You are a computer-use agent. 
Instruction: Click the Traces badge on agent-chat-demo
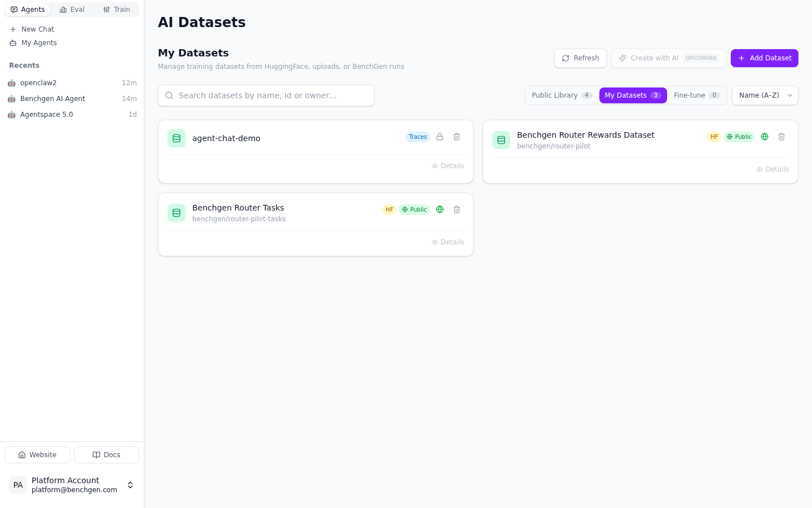[418, 137]
